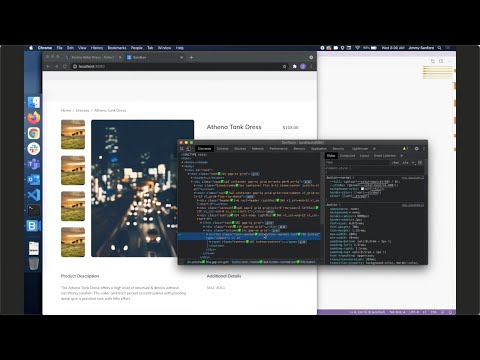Open stylesheet source link of .button rule
Image resolution: width=480 pixels, height=360 pixels.
click(413, 205)
